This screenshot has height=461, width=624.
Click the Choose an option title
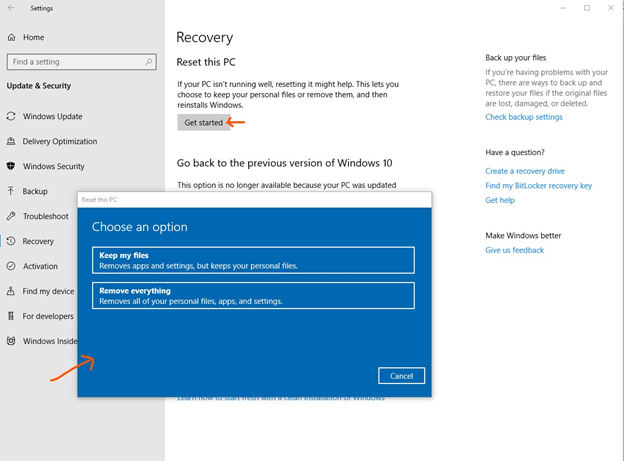point(140,227)
